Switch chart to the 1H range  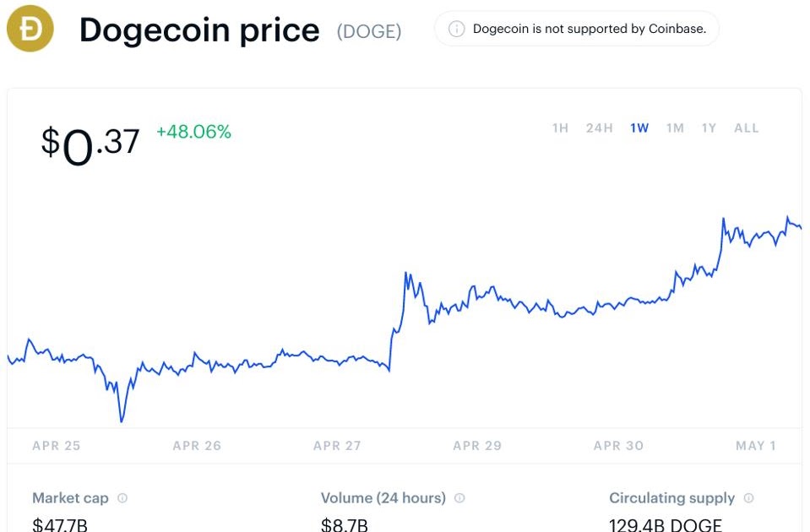point(560,128)
